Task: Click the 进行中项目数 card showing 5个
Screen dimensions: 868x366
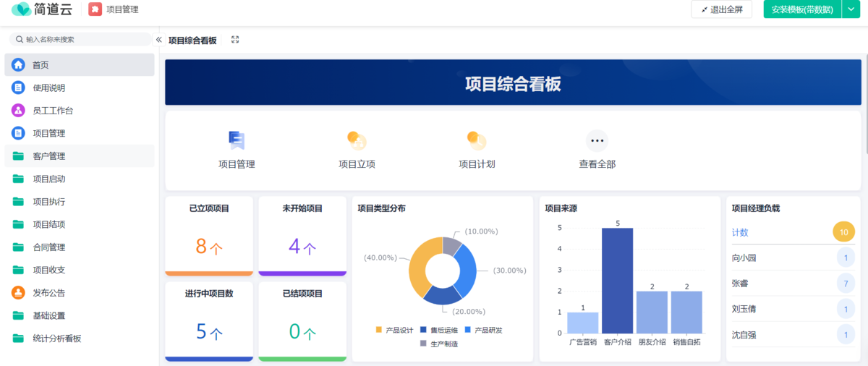Action: [x=209, y=321]
